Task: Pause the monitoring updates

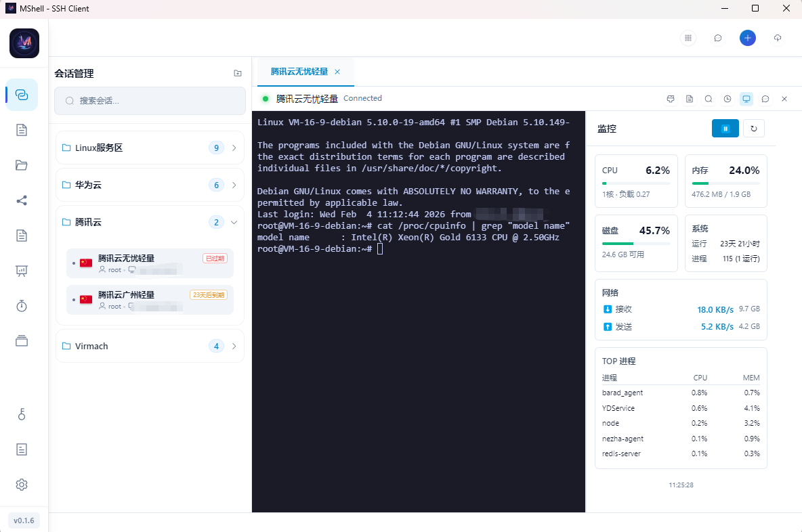Action: pos(725,129)
